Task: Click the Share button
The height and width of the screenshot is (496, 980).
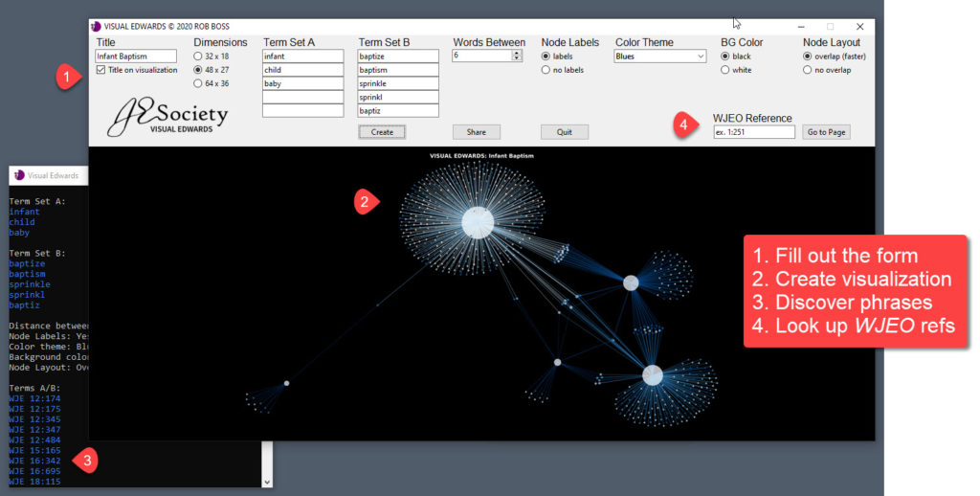Action: 477,132
